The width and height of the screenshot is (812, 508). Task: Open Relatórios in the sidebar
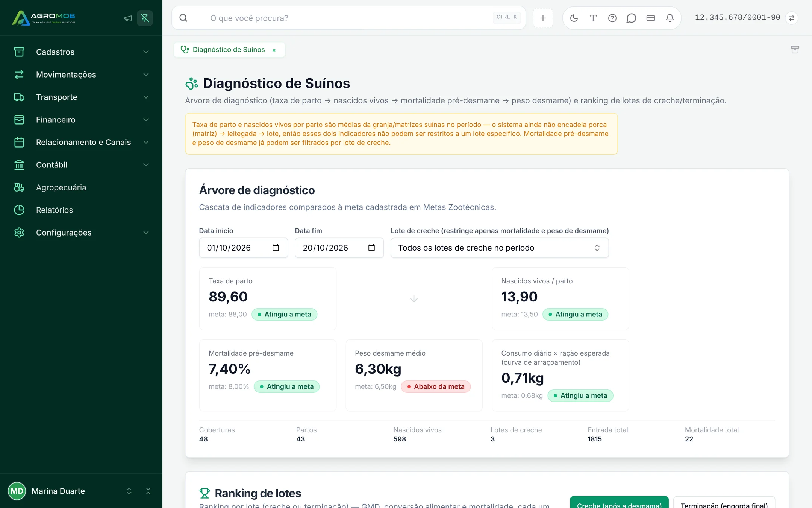81,210
